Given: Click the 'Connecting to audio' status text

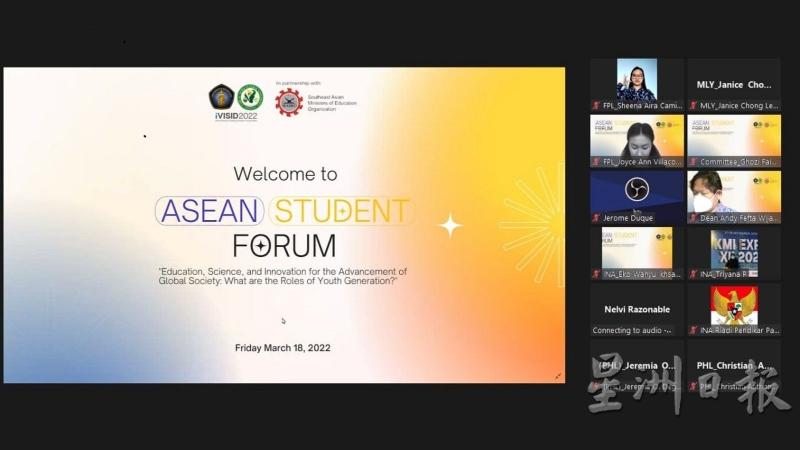Looking at the screenshot, I should pos(632,330).
